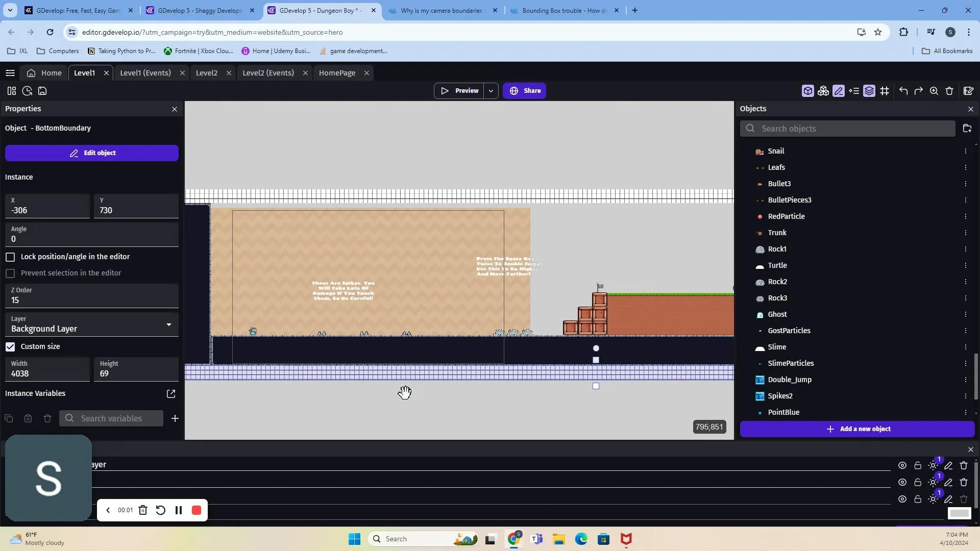980x551 pixels.
Task: Open instance variables in external dialog icon
Action: [171, 393]
